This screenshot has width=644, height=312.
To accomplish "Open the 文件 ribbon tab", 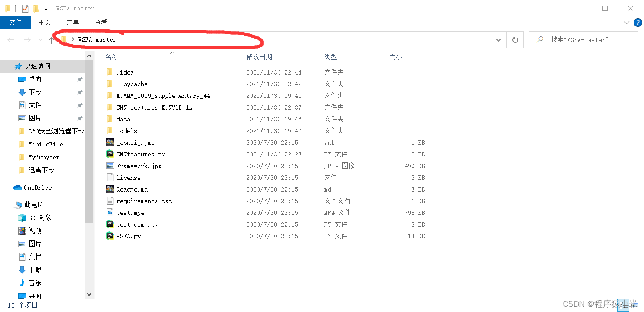I will click(16, 22).
